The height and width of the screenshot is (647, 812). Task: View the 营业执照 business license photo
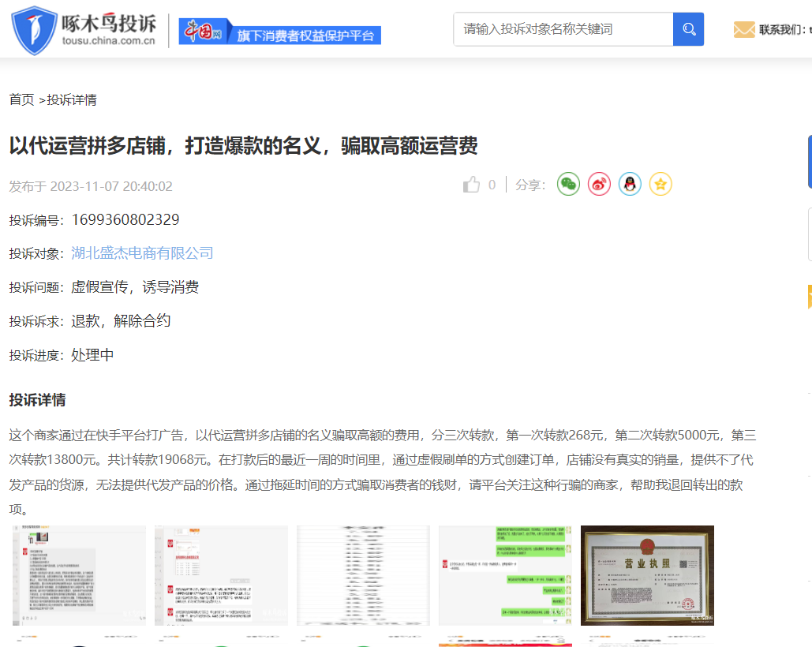click(647, 575)
